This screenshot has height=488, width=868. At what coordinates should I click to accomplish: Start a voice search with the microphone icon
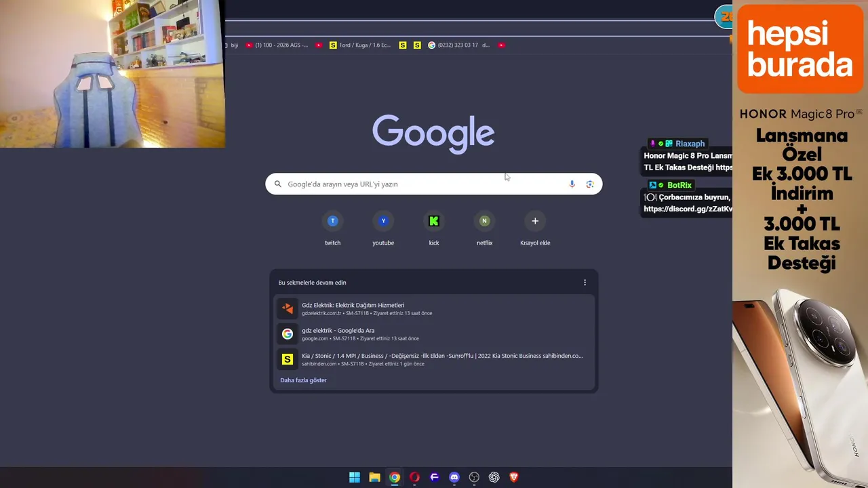coord(572,184)
